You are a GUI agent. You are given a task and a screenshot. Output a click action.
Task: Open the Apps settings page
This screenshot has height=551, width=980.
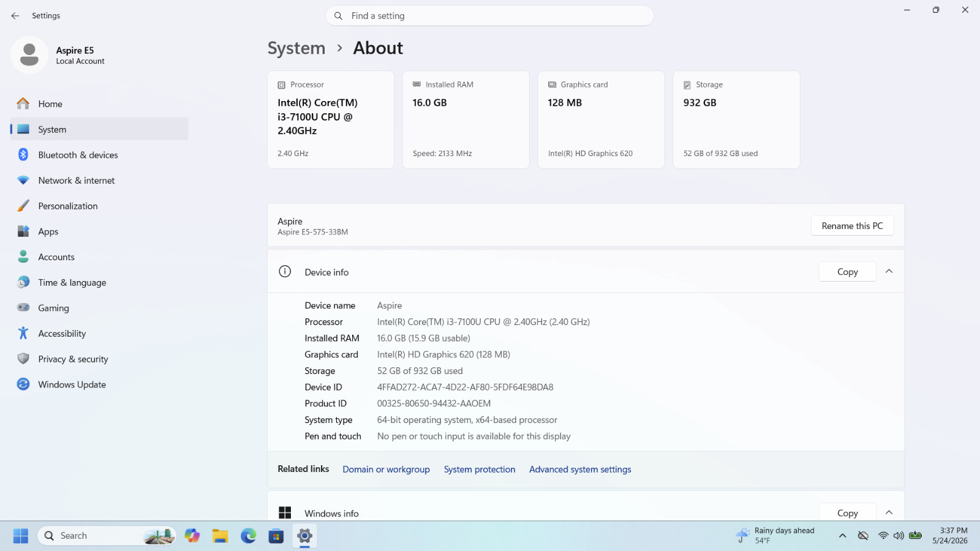[99, 231]
